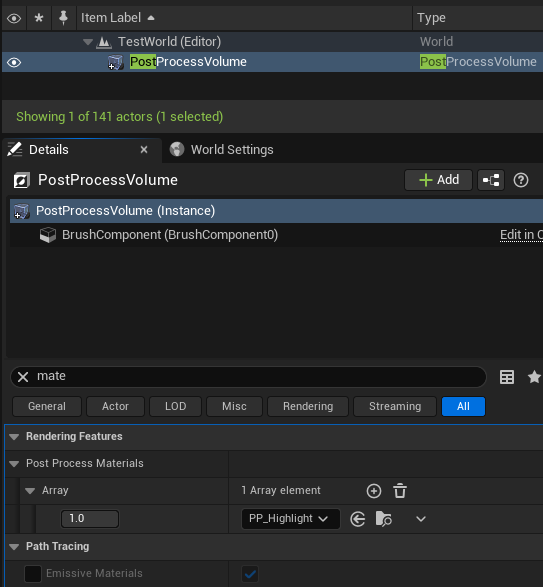Use selected asset from Content Browser arrow

[357, 519]
